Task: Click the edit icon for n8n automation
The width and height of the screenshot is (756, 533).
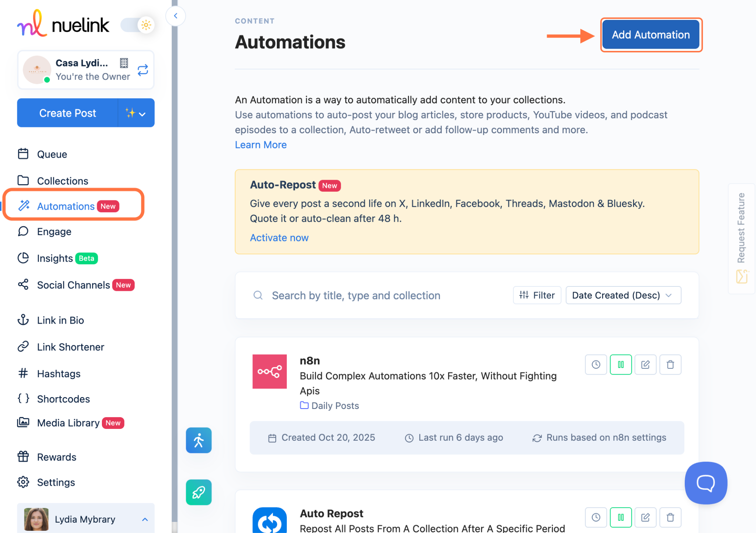Action: (x=645, y=365)
